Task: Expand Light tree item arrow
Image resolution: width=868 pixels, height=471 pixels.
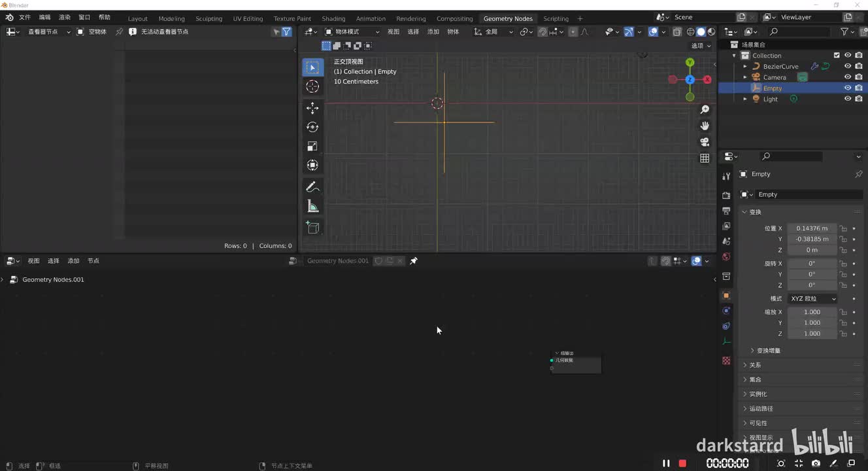Action: 745,99
